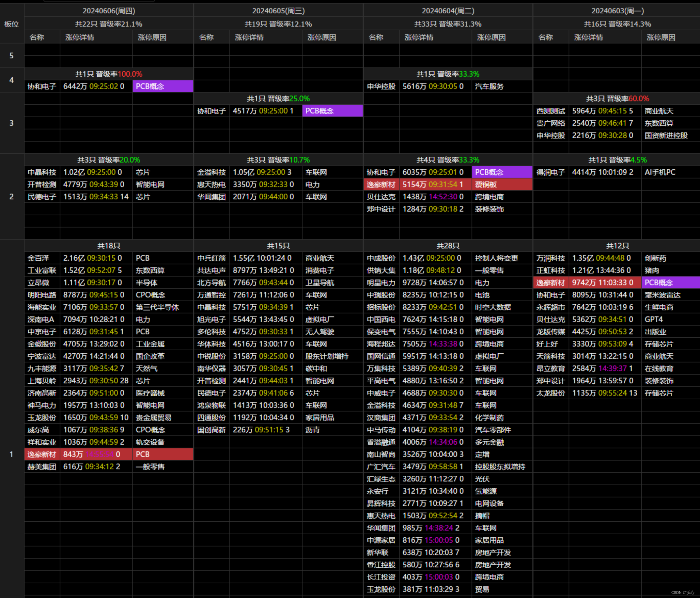
Task: Select the 共33只 晋级率31.3% summary
Action: click(448, 24)
